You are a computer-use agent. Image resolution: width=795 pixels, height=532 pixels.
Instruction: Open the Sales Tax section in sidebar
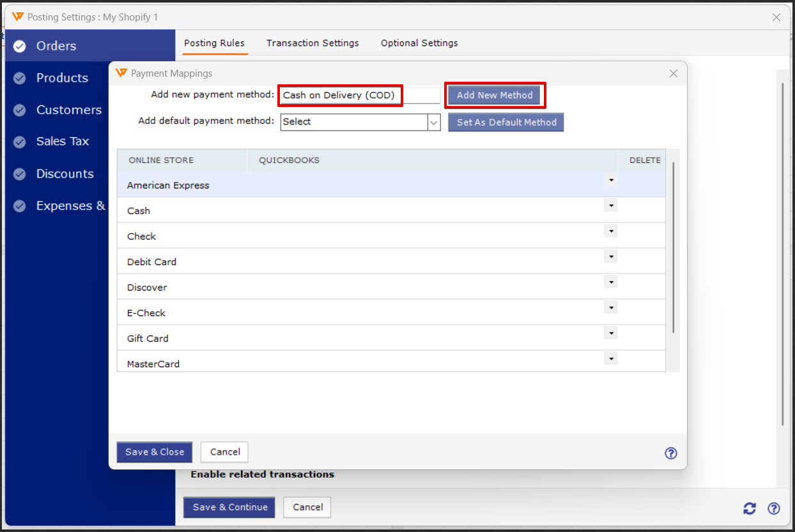coord(62,142)
